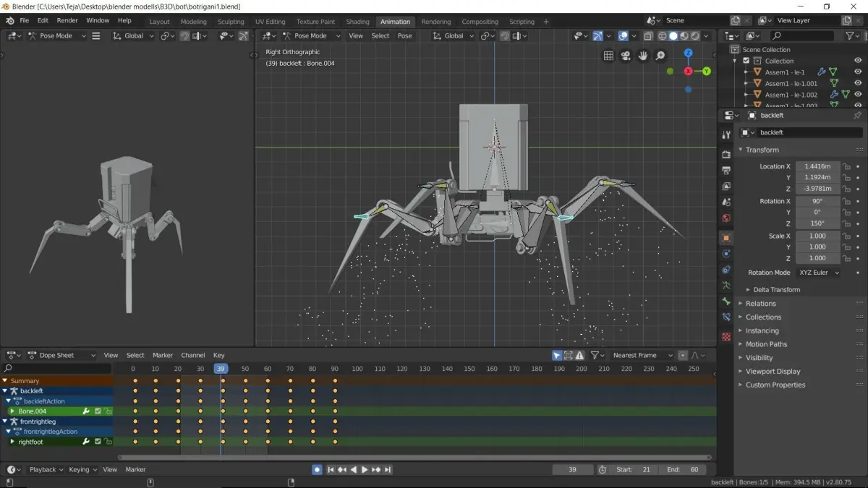Click the zoom magnifier icon in viewport
868x488 pixels.
(x=660, y=56)
